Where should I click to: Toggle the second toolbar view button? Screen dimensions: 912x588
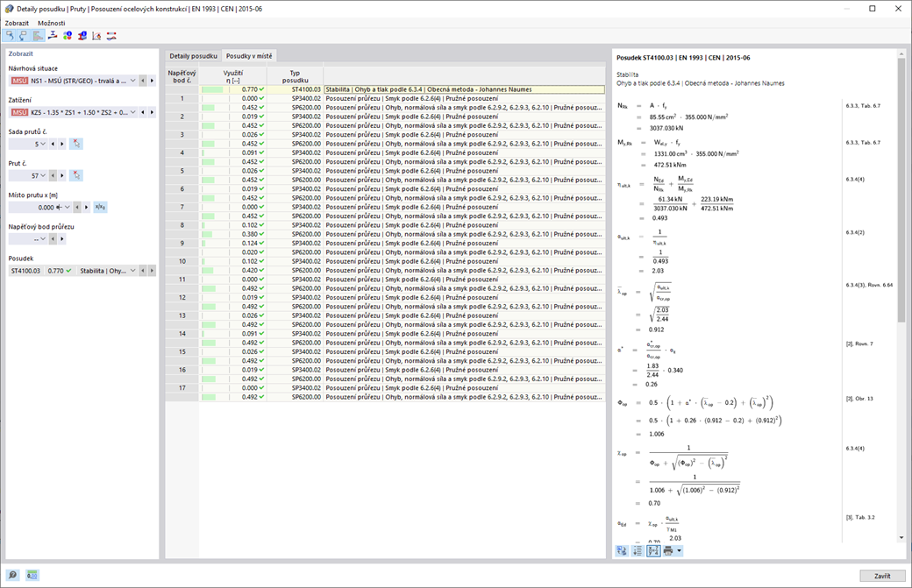[x=24, y=35]
